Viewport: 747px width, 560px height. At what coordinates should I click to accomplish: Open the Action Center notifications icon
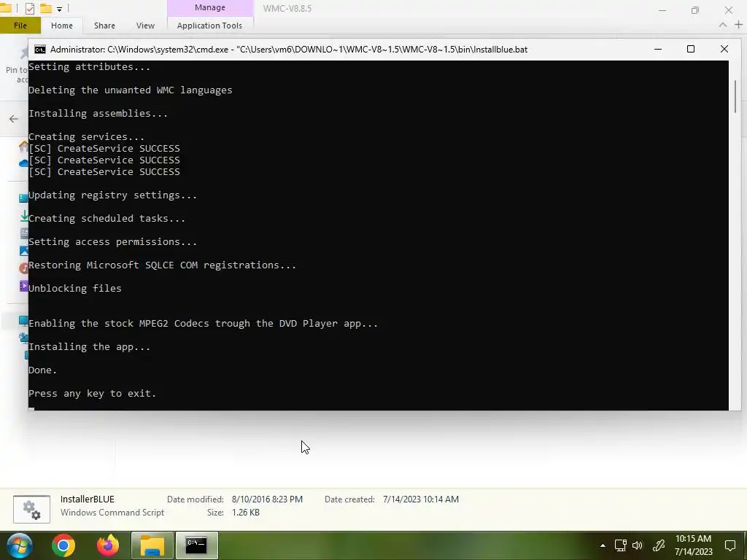tap(730, 545)
